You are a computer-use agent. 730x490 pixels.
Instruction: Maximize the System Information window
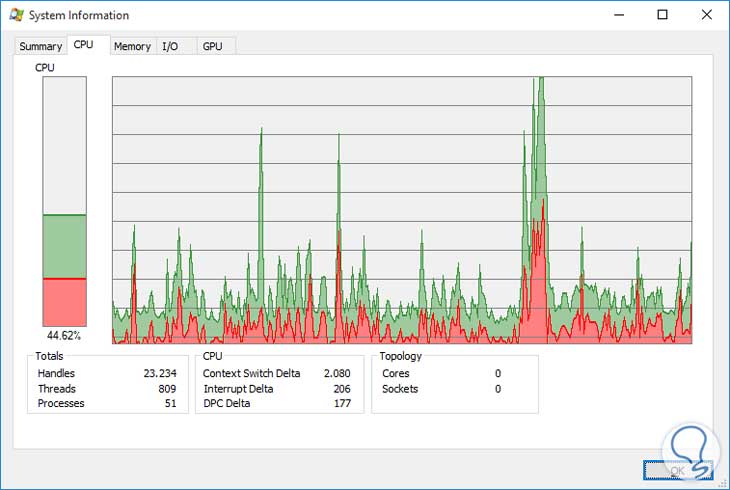(662, 15)
